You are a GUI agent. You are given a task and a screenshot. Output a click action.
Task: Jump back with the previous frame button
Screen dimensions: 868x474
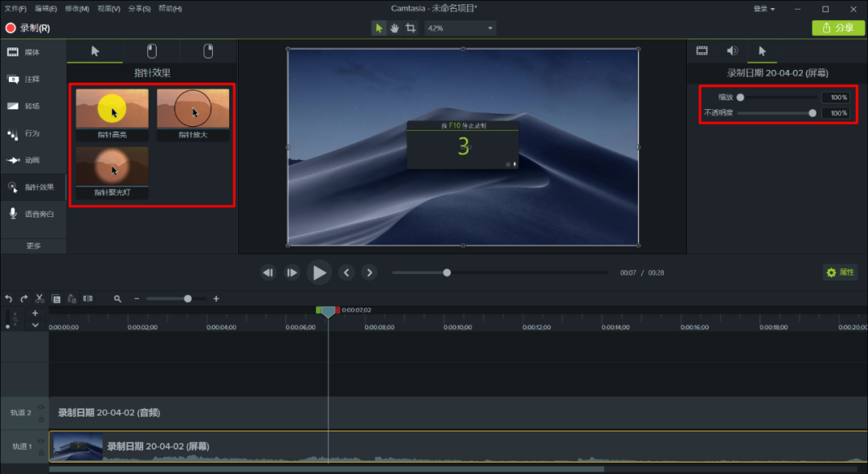pos(268,272)
